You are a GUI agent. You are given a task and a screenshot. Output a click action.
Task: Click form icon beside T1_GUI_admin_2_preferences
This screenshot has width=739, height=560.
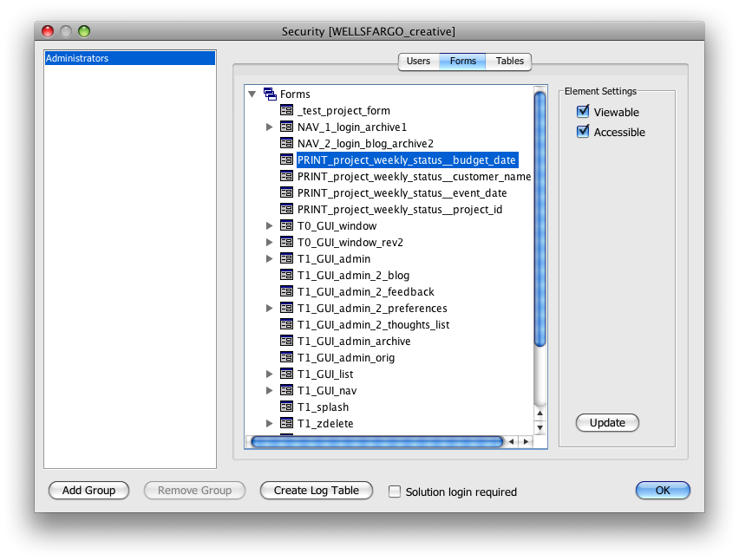286,308
